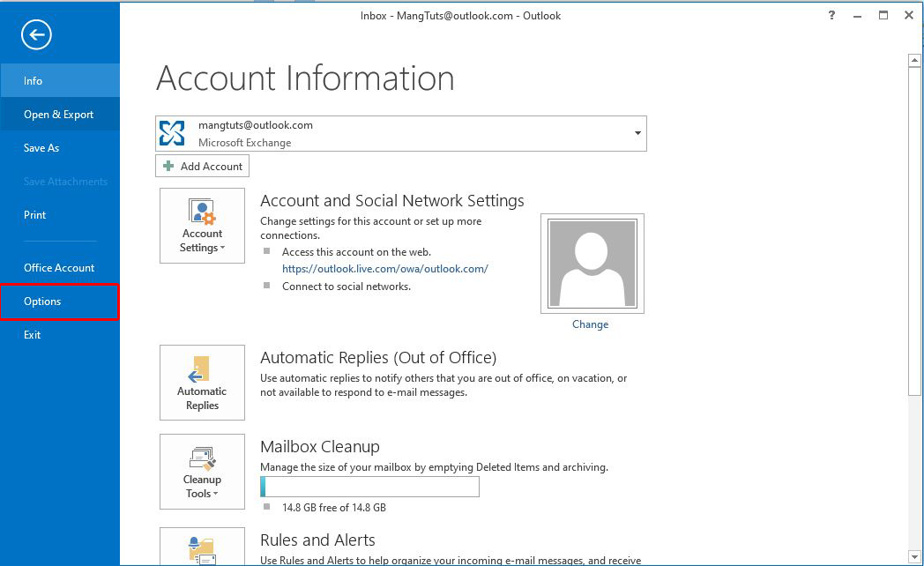Open the Open & Export tab
924x566 pixels.
(x=60, y=115)
